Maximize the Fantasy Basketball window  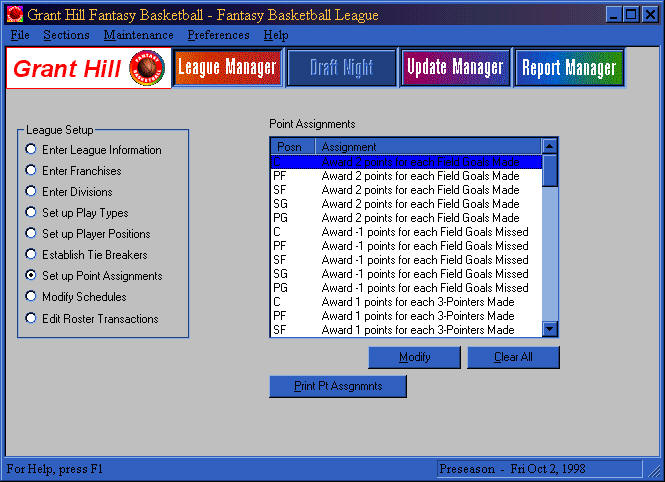click(631, 15)
